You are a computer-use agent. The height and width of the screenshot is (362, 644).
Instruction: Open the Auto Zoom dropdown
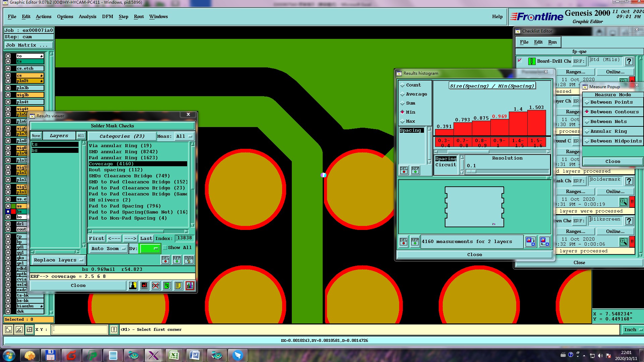(109, 249)
